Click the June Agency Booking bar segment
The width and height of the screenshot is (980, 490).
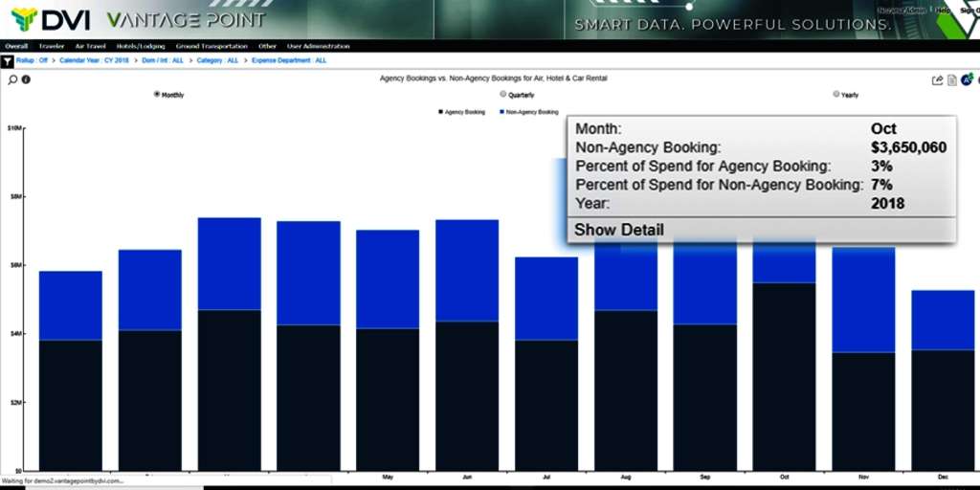pos(466,394)
